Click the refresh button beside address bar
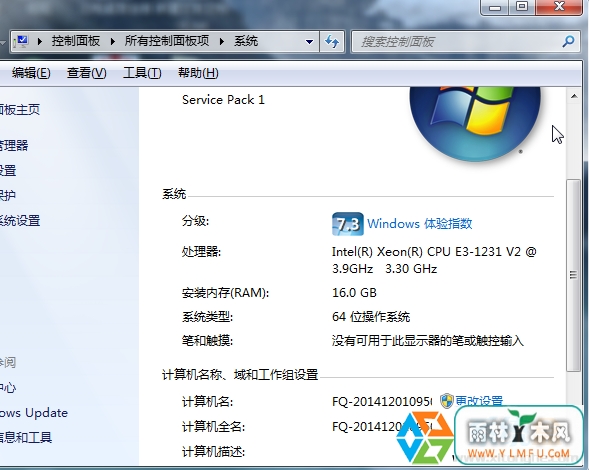Screen dimensions: 589x470 (x=332, y=41)
